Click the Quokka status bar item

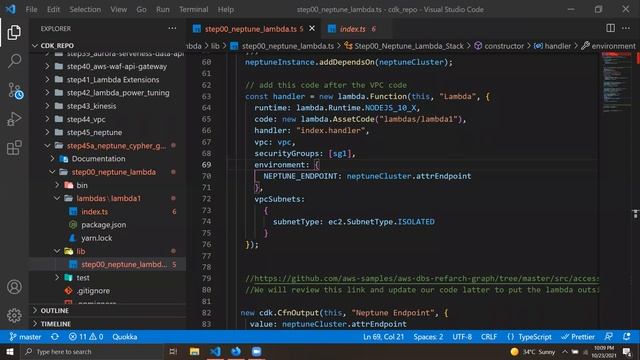124,337
